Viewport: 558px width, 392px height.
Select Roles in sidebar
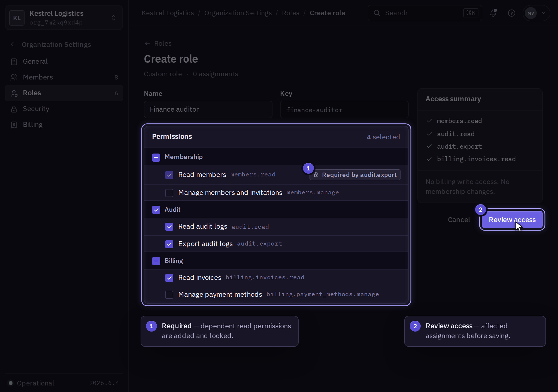pyautogui.click(x=64, y=93)
